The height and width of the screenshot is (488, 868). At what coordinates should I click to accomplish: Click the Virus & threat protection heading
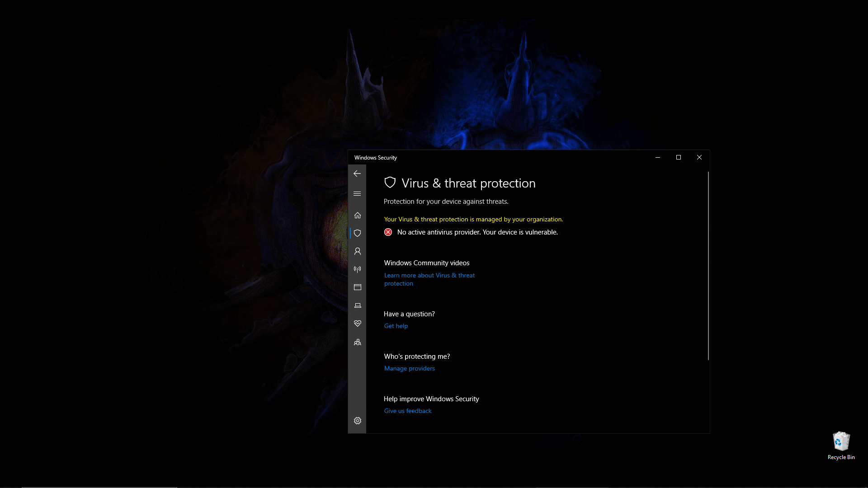point(468,183)
